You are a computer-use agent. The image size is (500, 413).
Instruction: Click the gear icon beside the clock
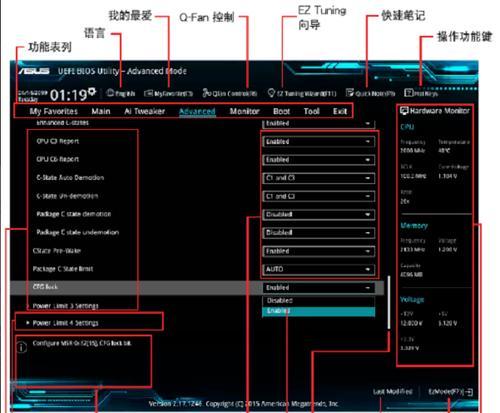click(92, 91)
